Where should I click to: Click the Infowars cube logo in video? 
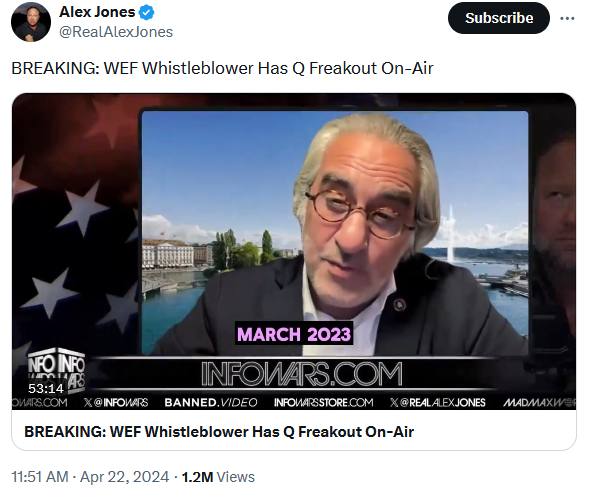[x=56, y=369]
